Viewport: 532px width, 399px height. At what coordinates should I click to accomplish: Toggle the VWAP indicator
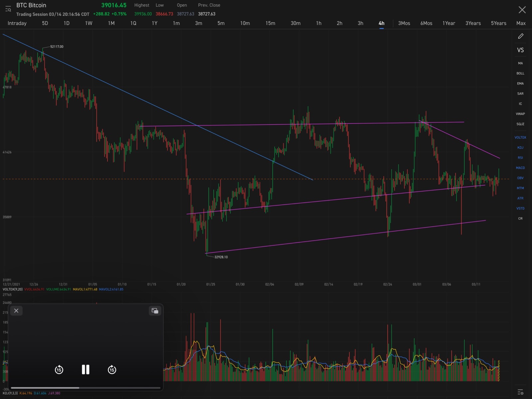pos(520,114)
